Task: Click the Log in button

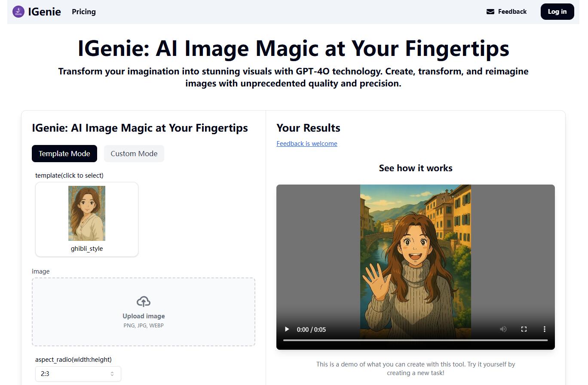Action: [x=557, y=12]
